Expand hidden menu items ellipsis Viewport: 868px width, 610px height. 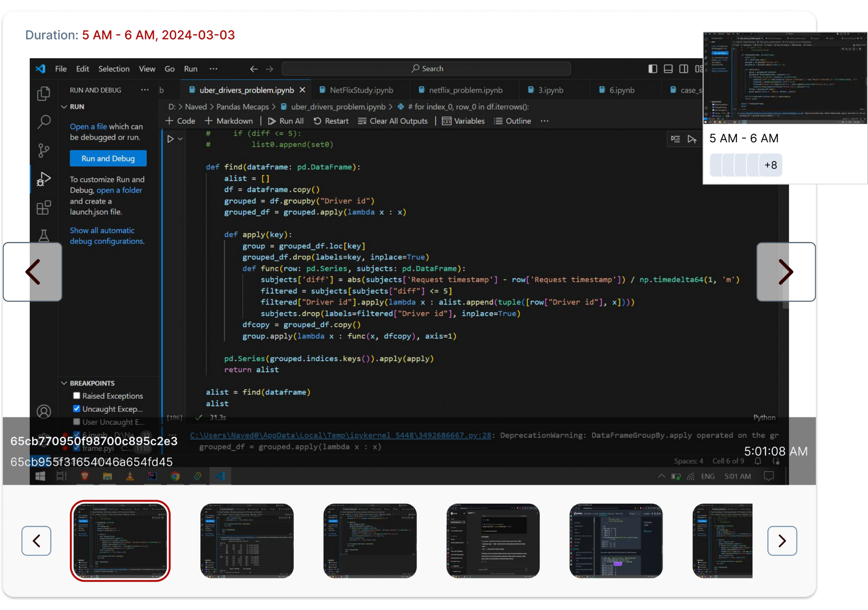[x=213, y=69]
